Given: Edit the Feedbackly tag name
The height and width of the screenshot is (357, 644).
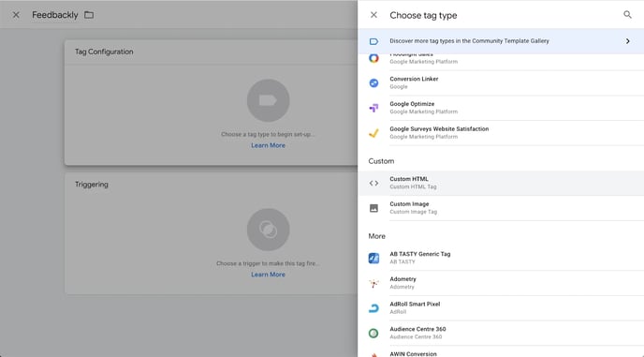Looking at the screenshot, I should (x=54, y=15).
